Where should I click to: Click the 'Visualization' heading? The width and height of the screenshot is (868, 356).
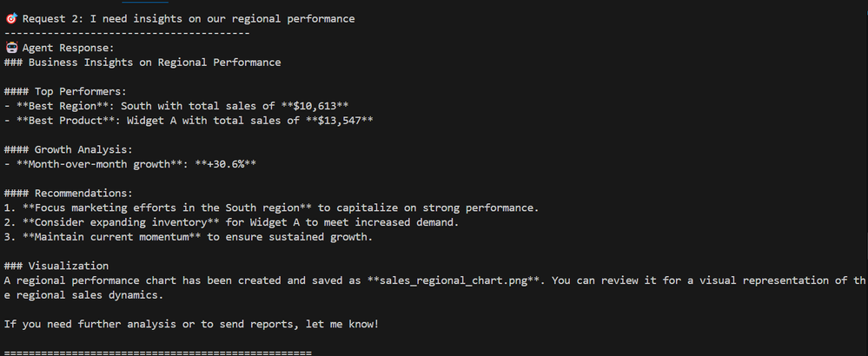click(x=69, y=266)
